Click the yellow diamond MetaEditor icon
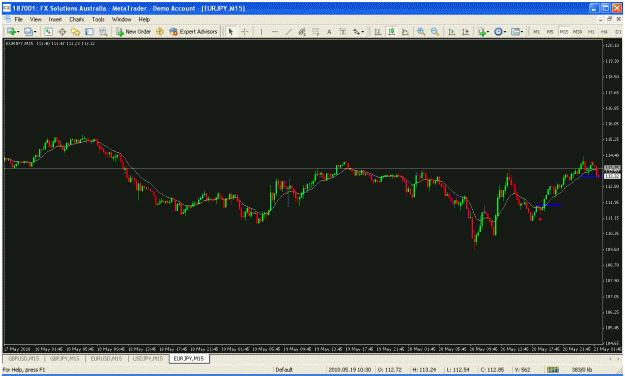Viewport: 625px width, 376px height. pyautogui.click(x=160, y=31)
